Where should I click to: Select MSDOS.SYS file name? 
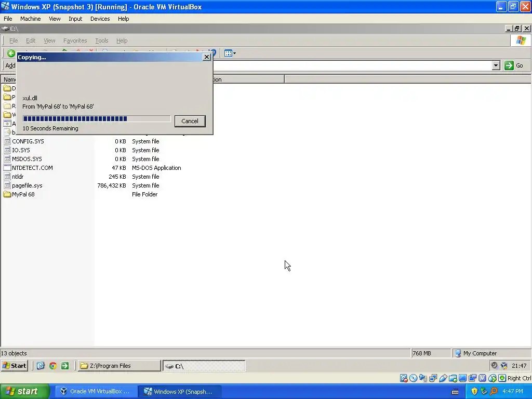27,159
